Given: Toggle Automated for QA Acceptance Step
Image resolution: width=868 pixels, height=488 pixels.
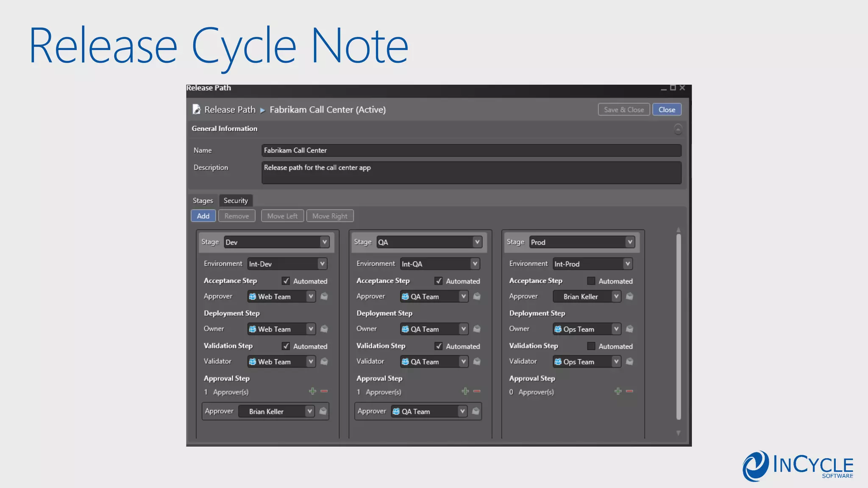Looking at the screenshot, I should click(x=439, y=281).
